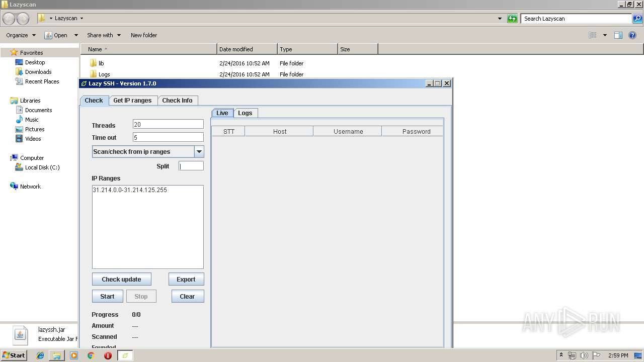This screenshot has height=362, width=644.
Task: Open Explorer help icon
Action: tap(633, 35)
